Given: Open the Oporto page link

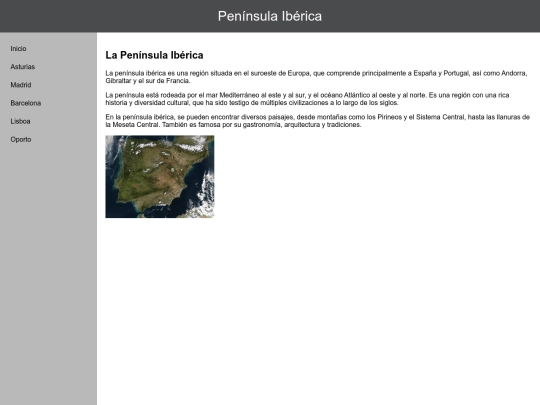Looking at the screenshot, I should (x=21, y=139).
